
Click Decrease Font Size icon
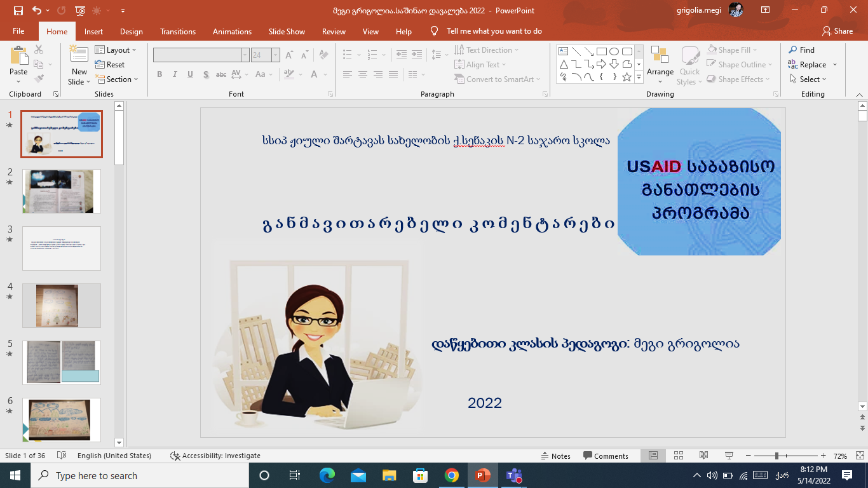304,55
